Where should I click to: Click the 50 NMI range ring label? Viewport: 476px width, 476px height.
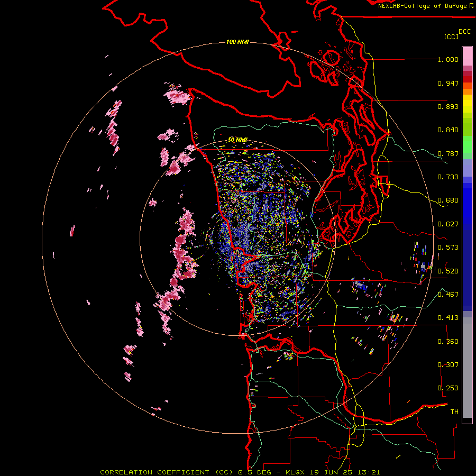(x=237, y=140)
